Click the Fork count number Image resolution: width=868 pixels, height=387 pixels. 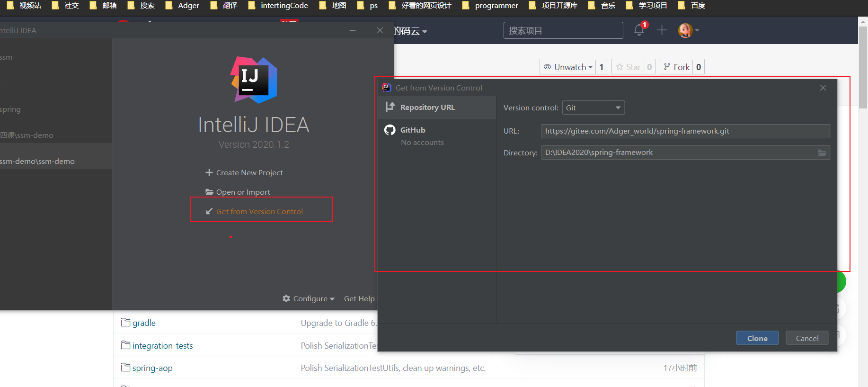pyautogui.click(x=699, y=67)
